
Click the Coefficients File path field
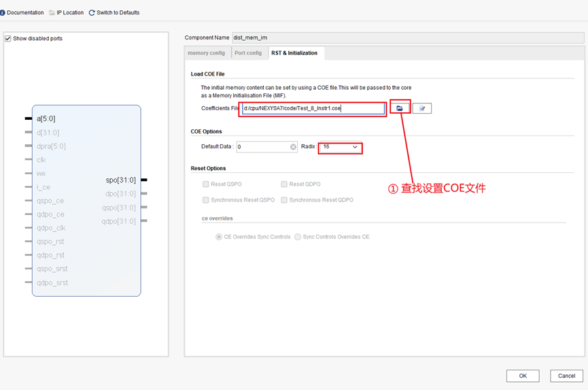coord(313,108)
